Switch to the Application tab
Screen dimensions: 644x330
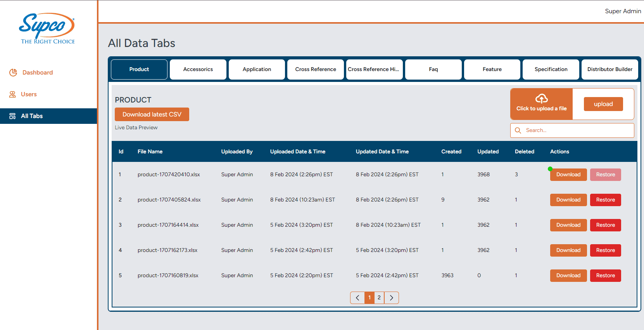(257, 69)
